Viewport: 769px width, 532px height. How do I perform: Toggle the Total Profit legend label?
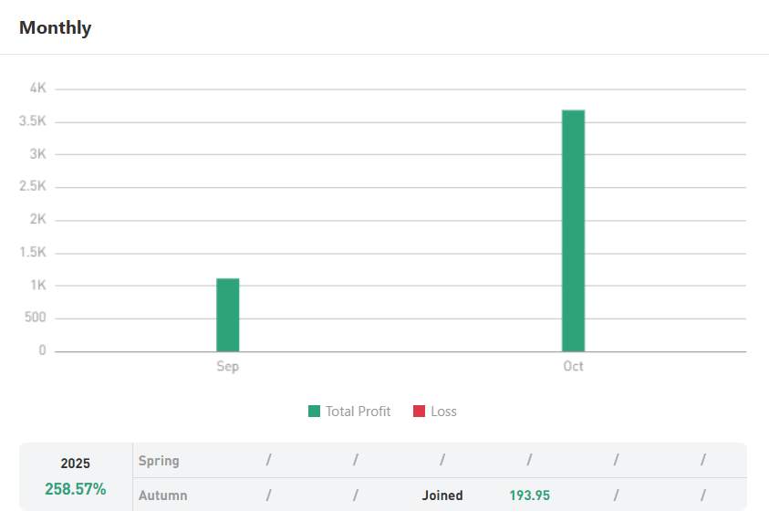point(358,412)
